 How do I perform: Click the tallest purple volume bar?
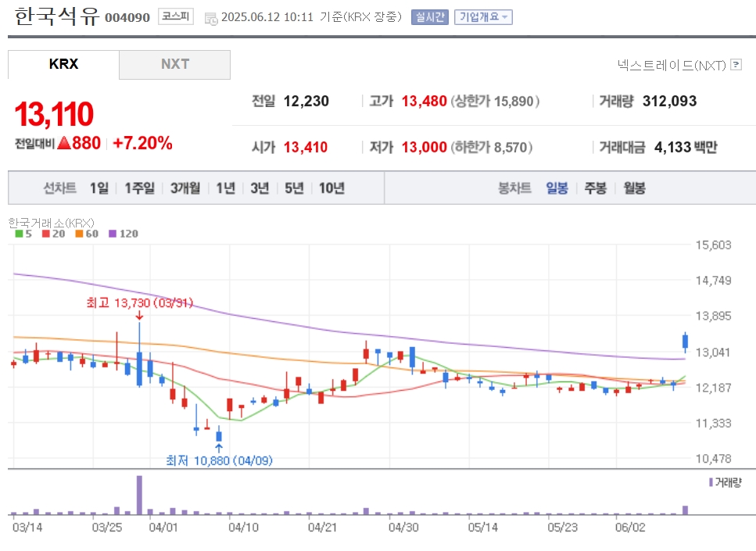(139, 495)
